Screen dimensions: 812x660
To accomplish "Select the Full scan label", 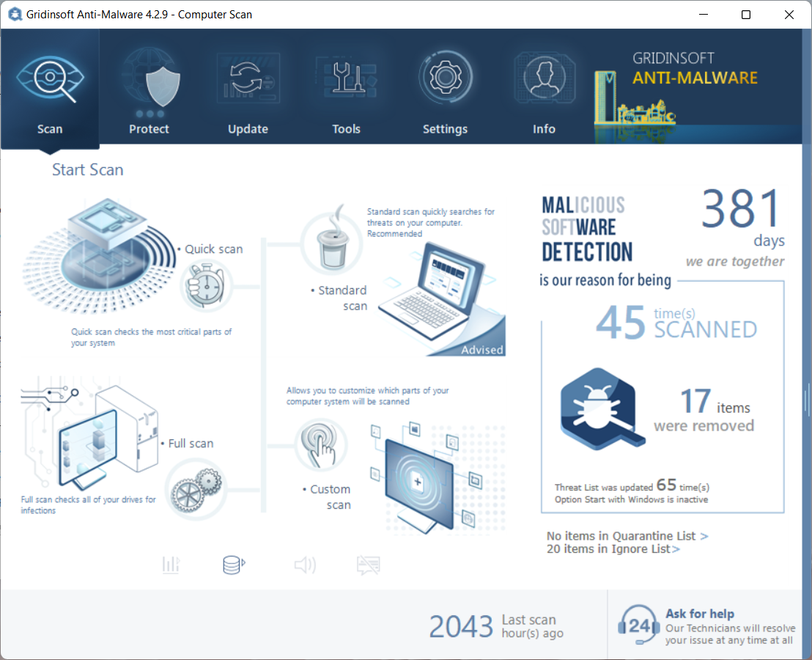I will pyautogui.click(x=191, y=444).
